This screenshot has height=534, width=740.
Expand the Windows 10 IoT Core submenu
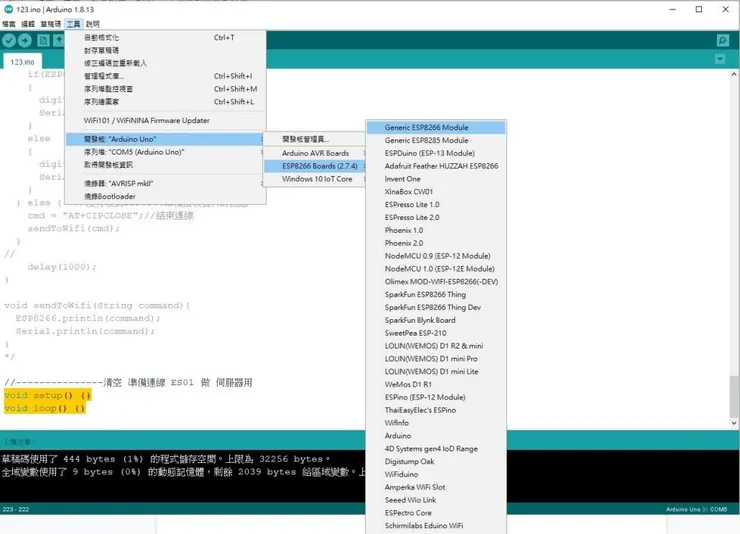pos(315,179)
